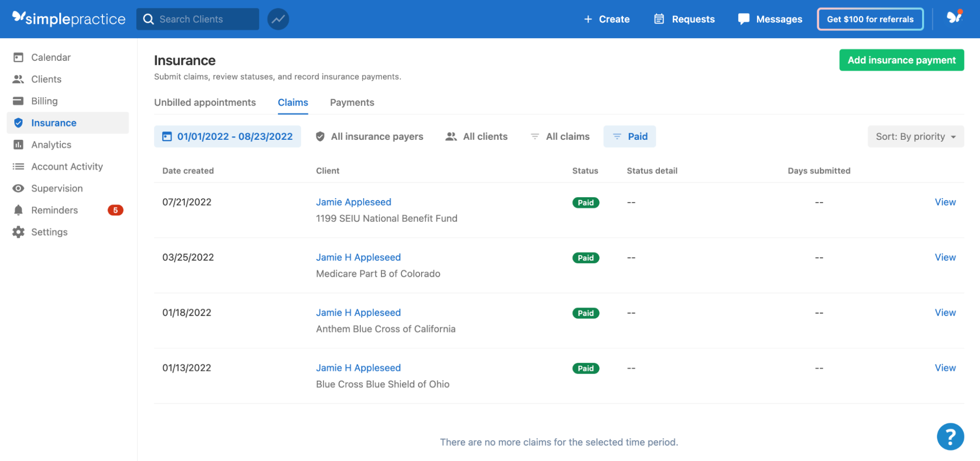Open the All clients filter
This screenshot has height=461, width=980.
point(477,136)
